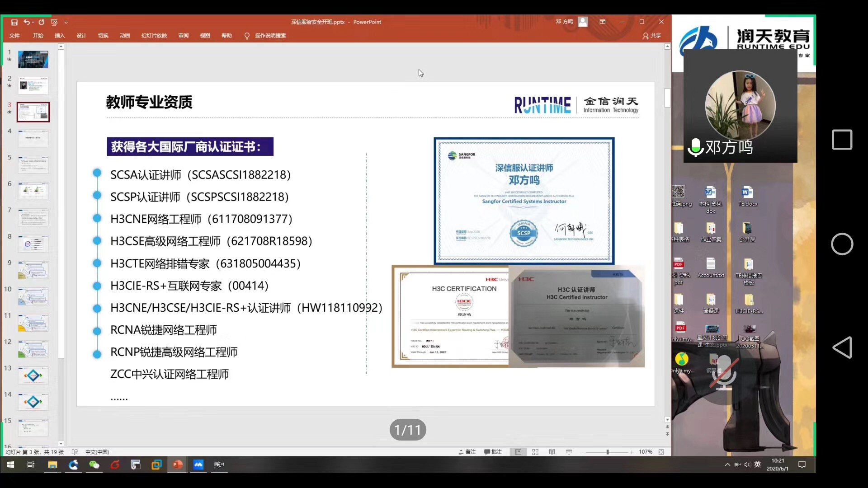Toggle the 备注 notes pane
The image size is (868, 488).
467,452
